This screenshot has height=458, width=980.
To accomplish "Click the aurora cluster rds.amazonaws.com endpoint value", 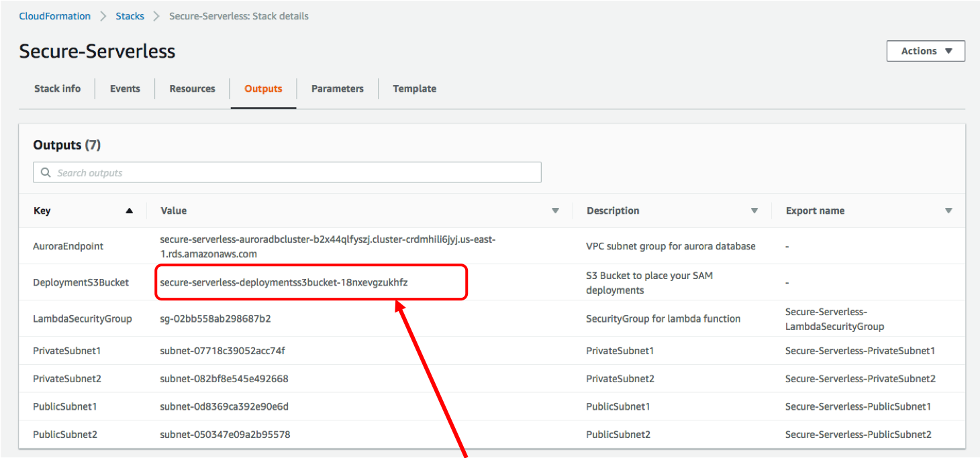I will tap(328, 246).
